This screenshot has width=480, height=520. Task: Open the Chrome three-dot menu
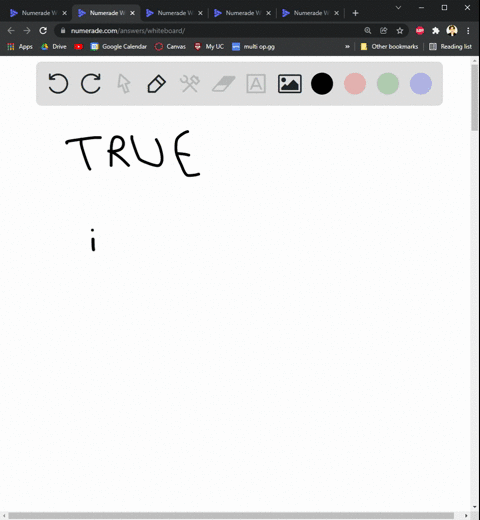tap(468, 31)
